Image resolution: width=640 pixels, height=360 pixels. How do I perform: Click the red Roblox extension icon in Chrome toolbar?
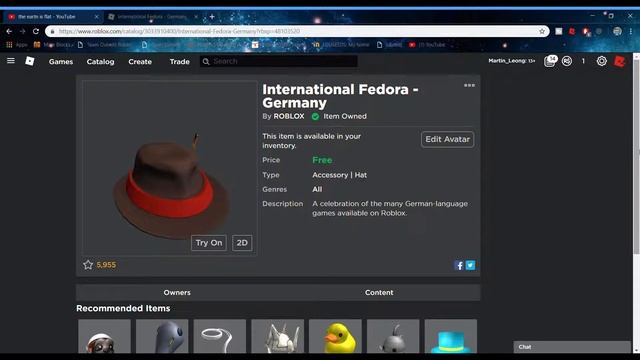tap(572, 31)
